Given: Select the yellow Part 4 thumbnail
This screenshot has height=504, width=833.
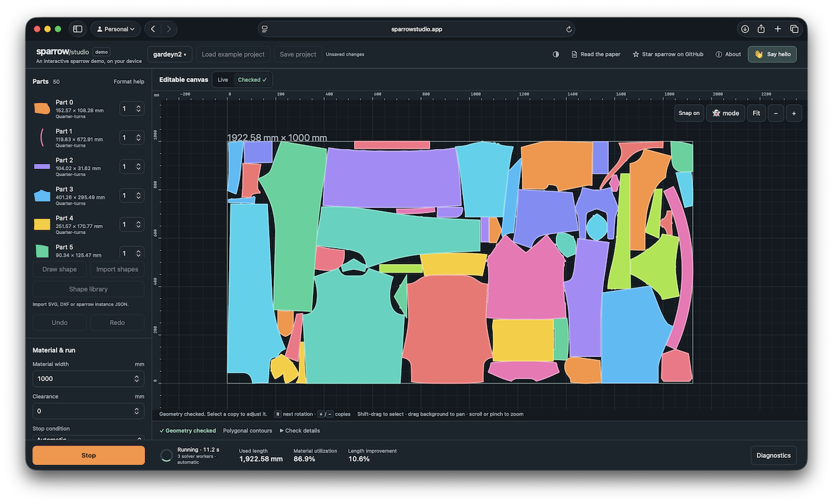Looking at the screenshot, I should (42, 224).
